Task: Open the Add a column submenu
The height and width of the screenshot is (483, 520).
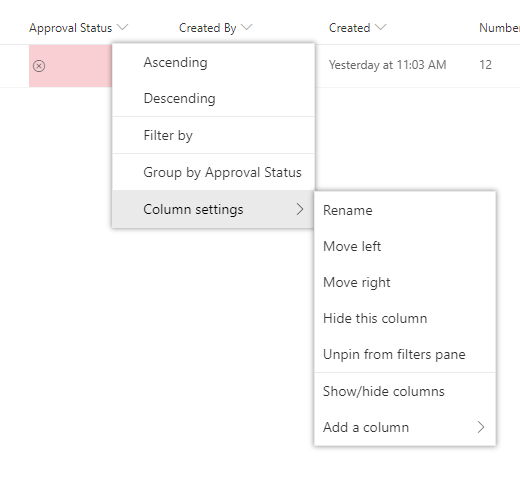Action: pyautogui.click(x=405, y=427)
